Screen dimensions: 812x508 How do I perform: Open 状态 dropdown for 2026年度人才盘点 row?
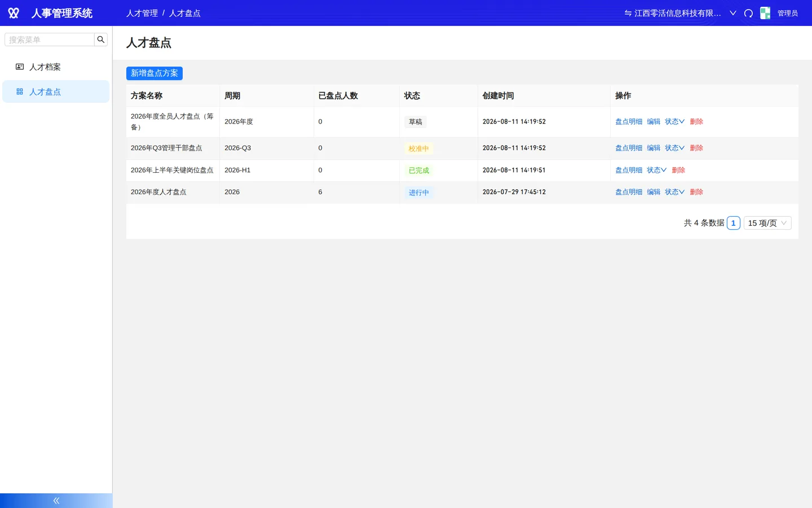click(674, 192)
